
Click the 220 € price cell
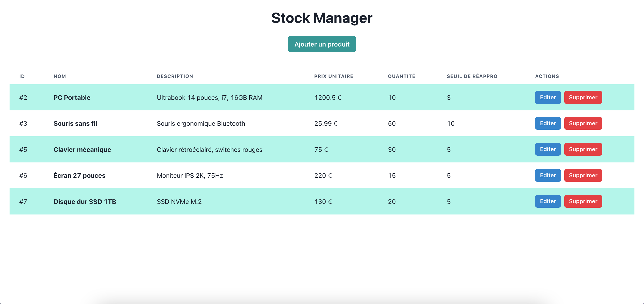pos(323,176)
